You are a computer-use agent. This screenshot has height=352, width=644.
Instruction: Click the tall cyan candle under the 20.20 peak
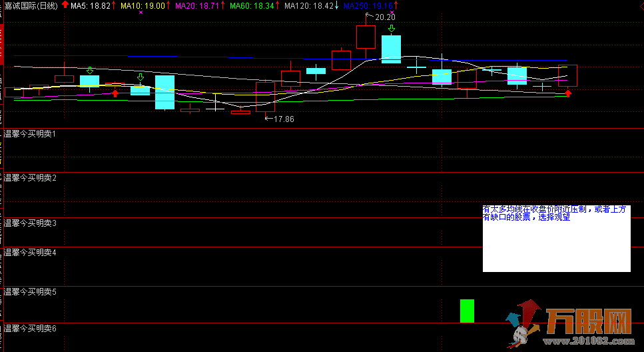click(x=391, y=49)
